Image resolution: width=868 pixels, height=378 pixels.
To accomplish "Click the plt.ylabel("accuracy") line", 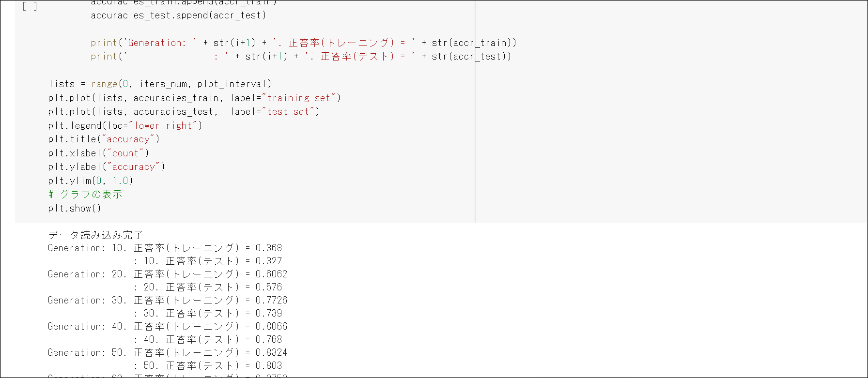I will pos(107,166).
